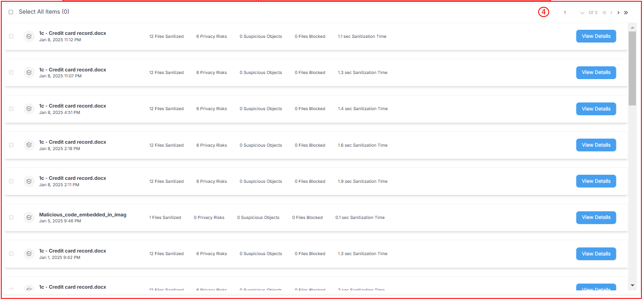Go to the first page with double-left arrows
Viewport: 644px width, 301px height.
coord(604,13)
